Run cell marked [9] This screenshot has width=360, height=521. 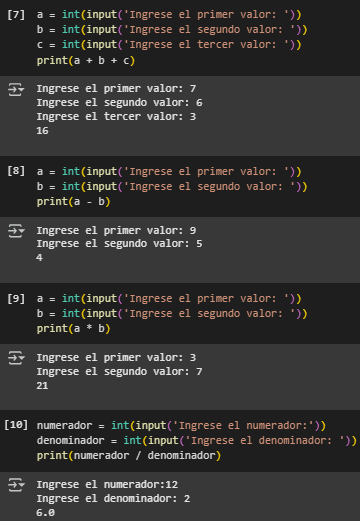(16, 298)
